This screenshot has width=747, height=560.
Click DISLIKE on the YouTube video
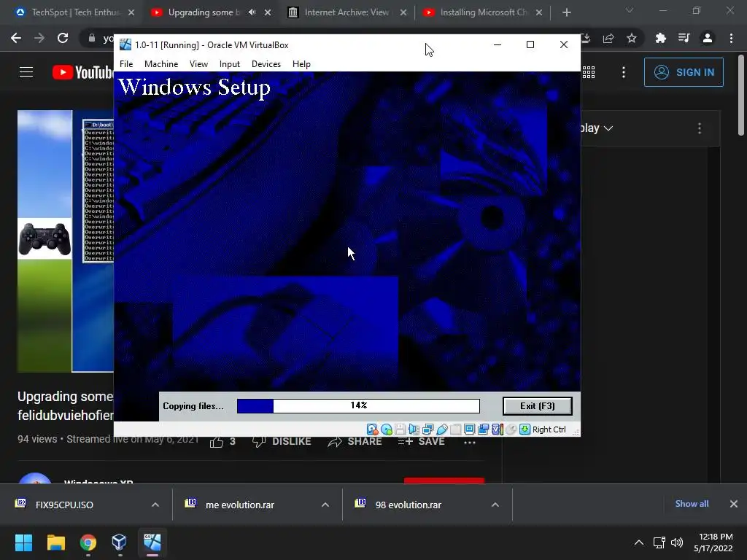pyautogui.click(x=282, y=441)
